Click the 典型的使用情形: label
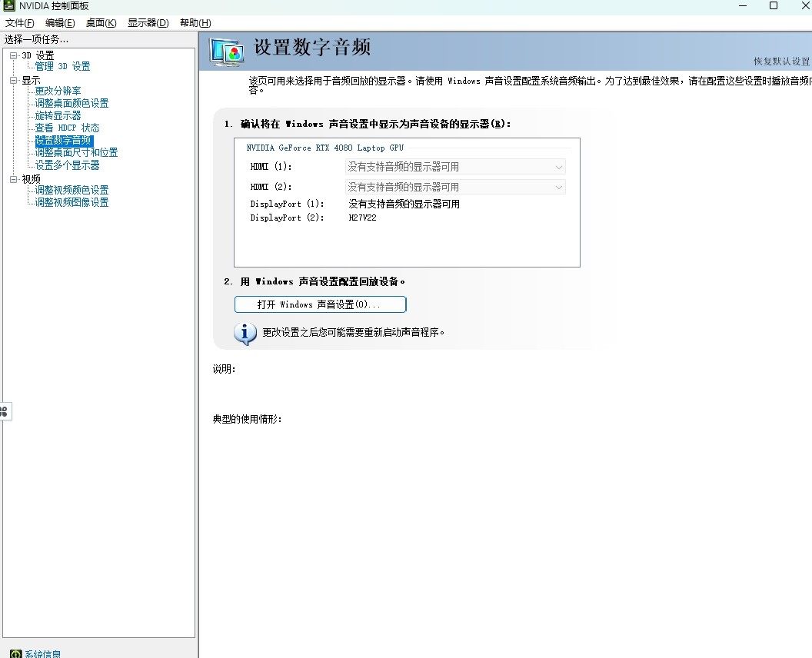Screen dimensions: 812x658 pyautogui.click(x=247, y=420)
